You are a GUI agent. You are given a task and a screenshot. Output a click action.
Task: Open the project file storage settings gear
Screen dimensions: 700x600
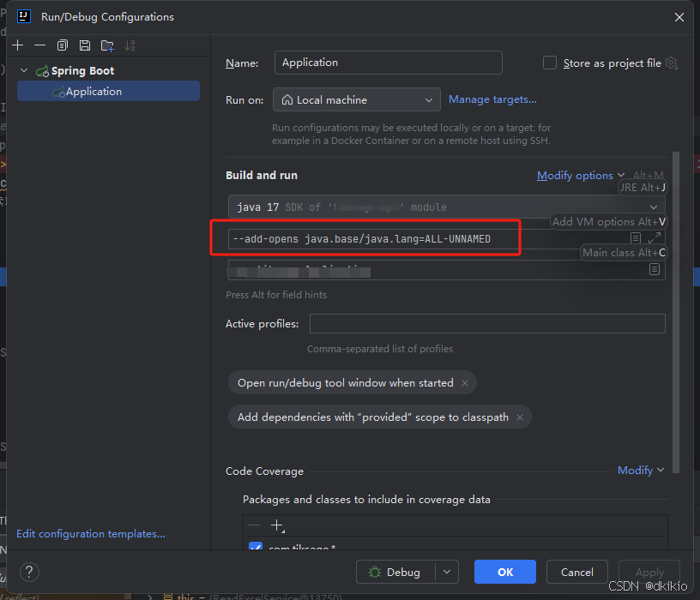[x=671, y=63]
